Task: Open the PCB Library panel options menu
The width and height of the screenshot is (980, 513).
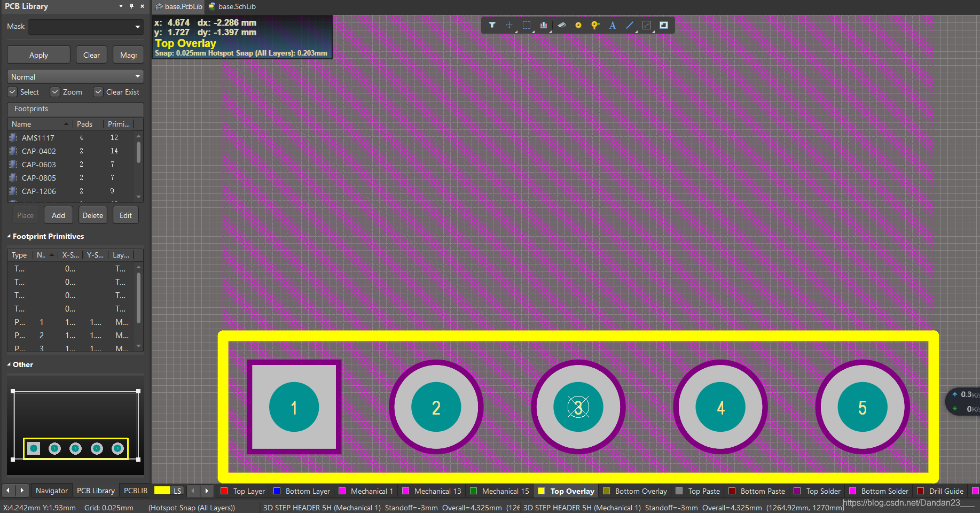Action: 121,6
